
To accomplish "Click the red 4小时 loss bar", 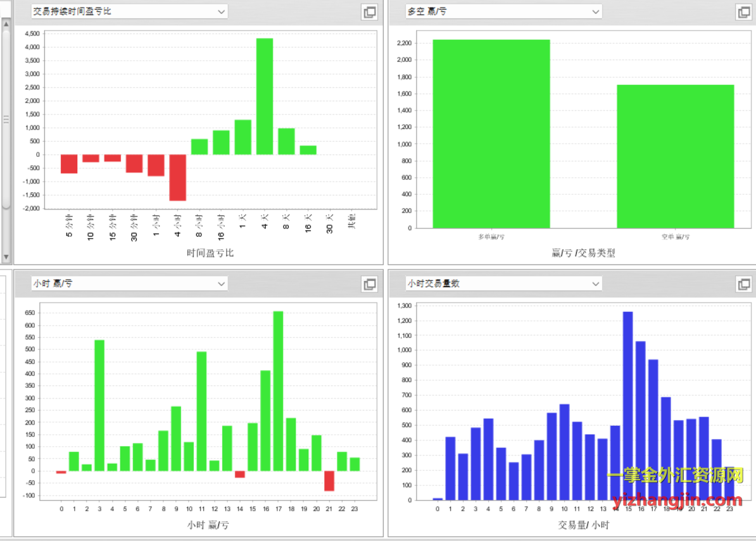I will pyautogui.click(x=178, y=177).
